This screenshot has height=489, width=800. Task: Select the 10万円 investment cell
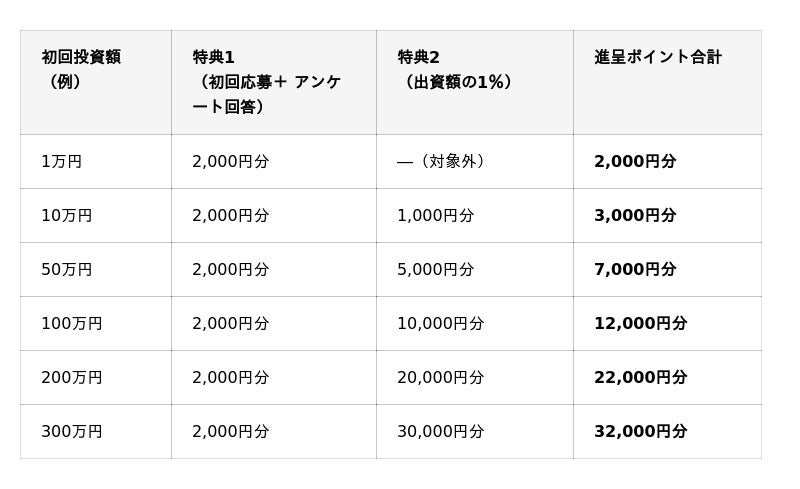click(96, 215)
